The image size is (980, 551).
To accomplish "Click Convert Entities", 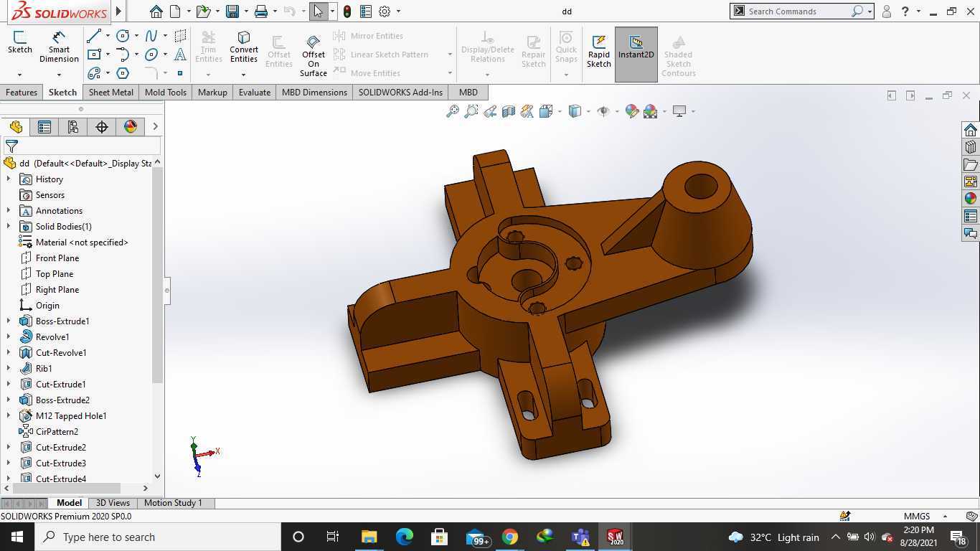I will click(244, 47).
